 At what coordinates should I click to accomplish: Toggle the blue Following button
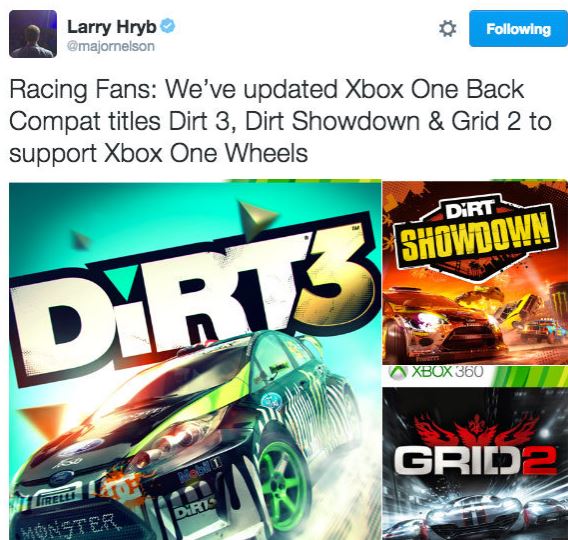click(x=518, y=29)
